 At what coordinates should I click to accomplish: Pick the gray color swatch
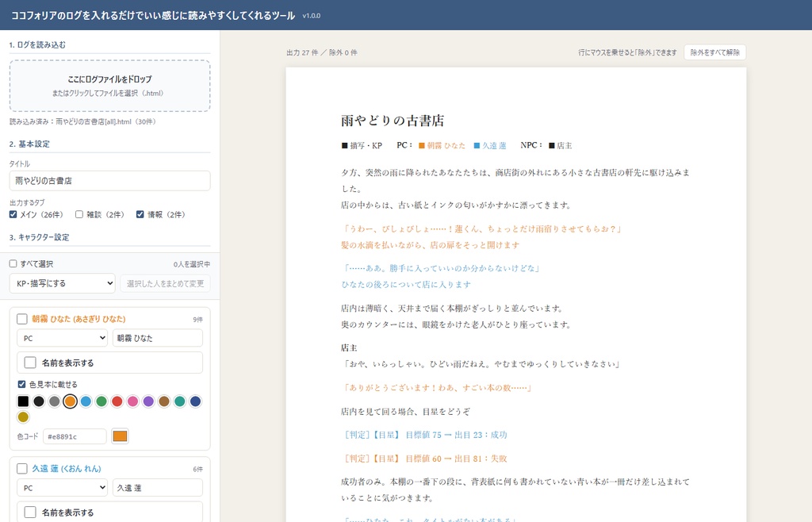pos(55,401)
